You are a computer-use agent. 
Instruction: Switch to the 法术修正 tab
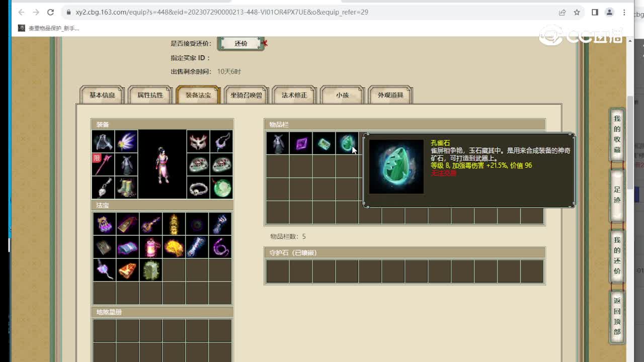click(x=294, y=95)
